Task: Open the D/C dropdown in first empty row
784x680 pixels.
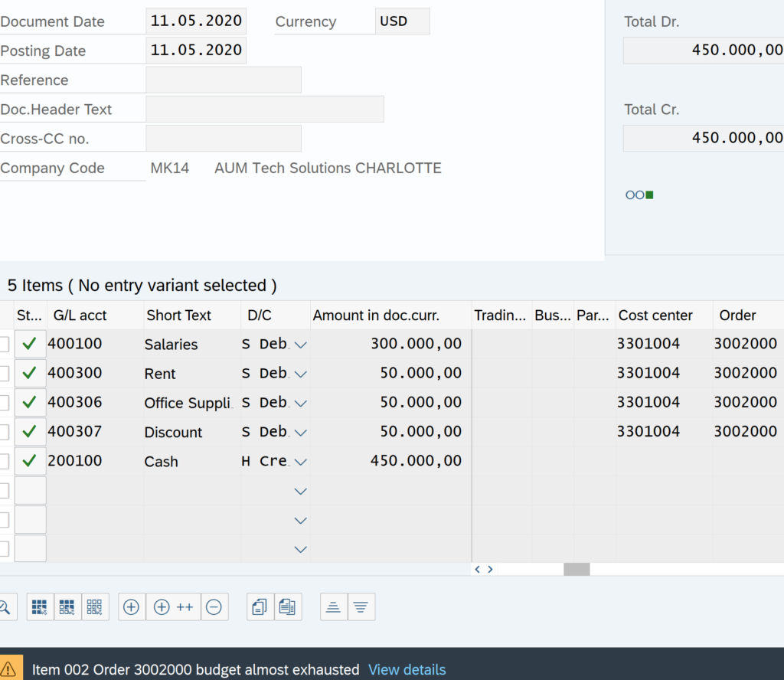Action: click(x=300, y=491)
